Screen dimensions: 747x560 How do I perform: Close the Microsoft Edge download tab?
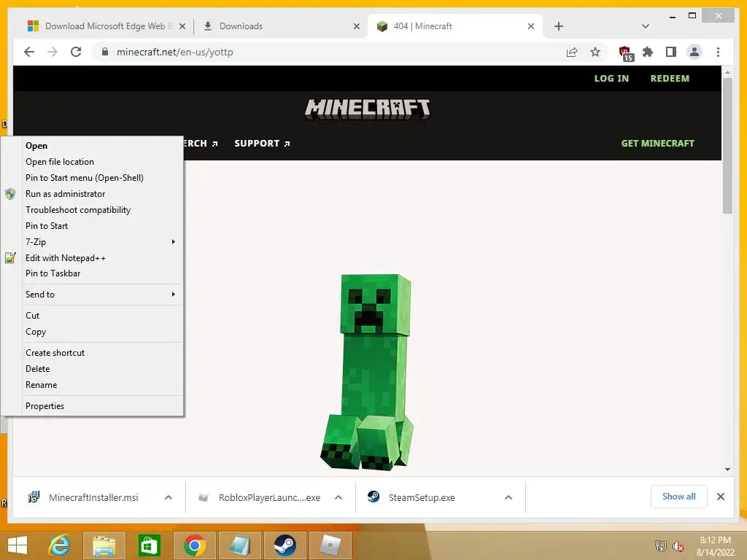pos(182,26)
